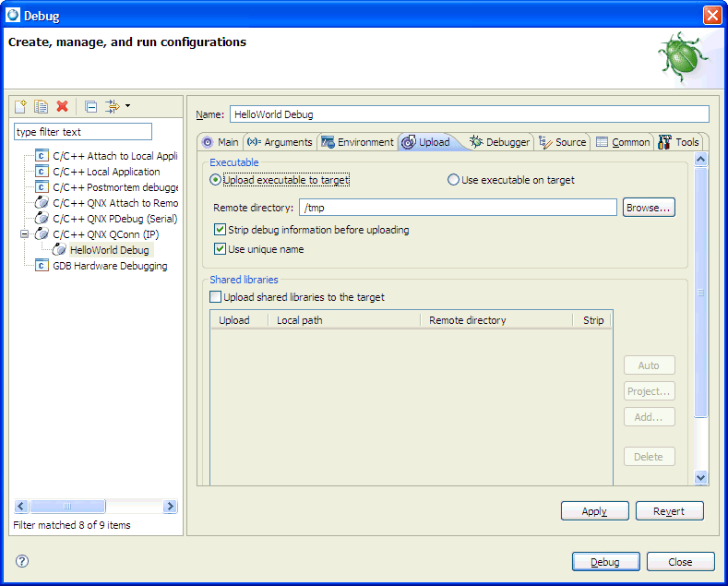Select Use executable on target option
This screenshot has width=728, height=586.
click(x=454, y=180)
